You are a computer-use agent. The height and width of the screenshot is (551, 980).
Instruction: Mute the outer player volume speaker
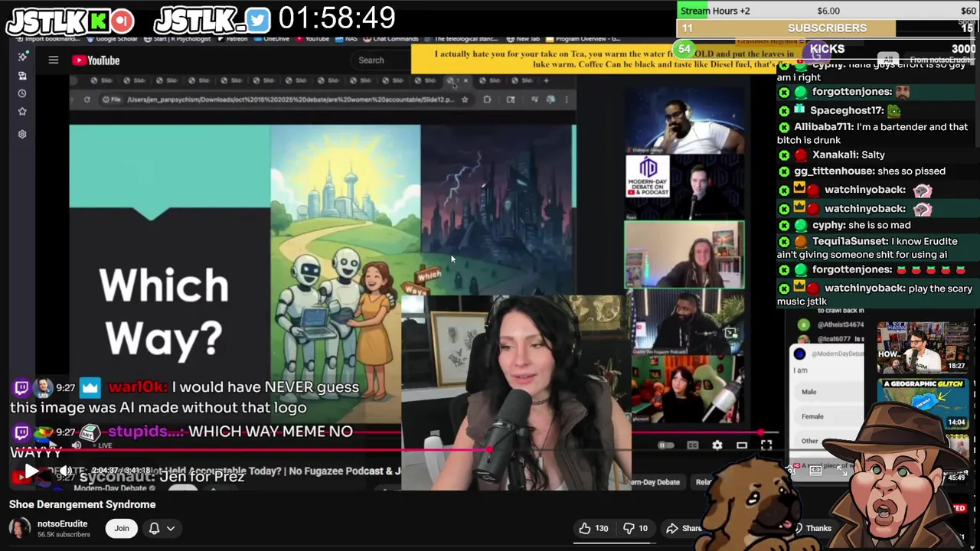pyautogui.click(x=66, y=471)
